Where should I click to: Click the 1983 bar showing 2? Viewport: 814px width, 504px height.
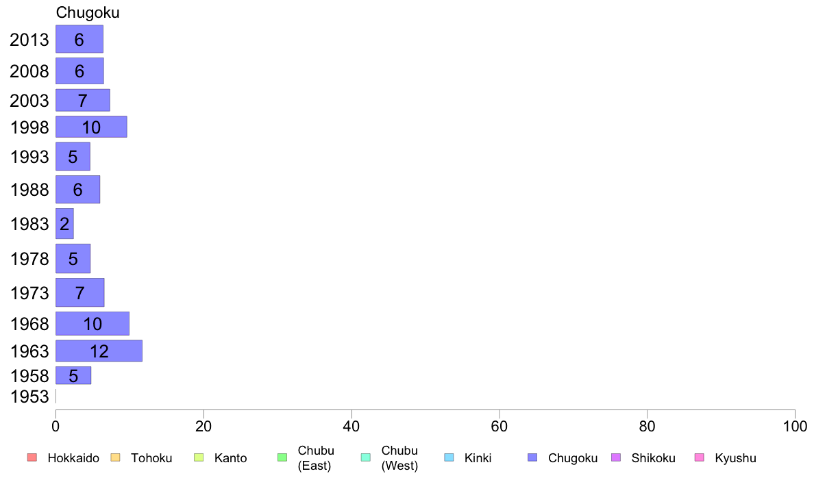(x=64, y=224)
